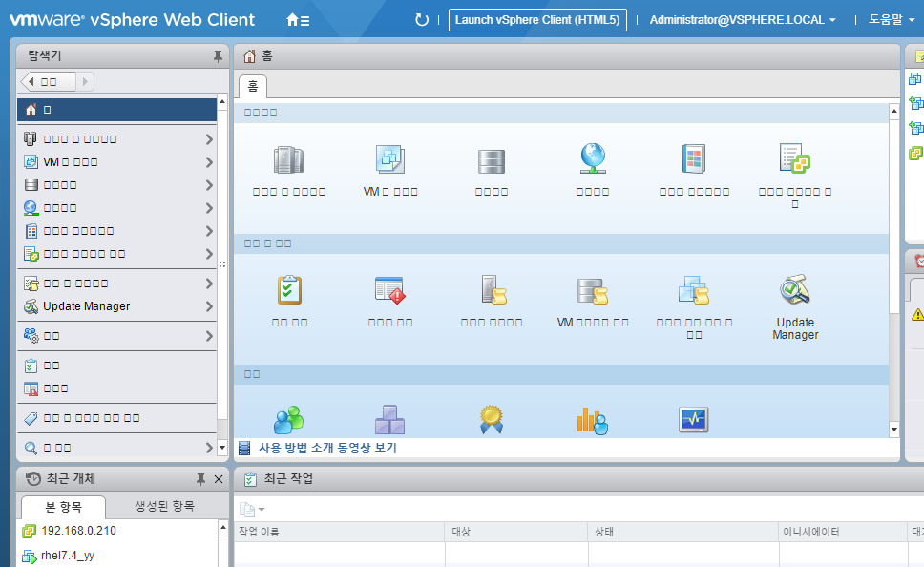Open the bar-chart-with-person icon in Administration section

pyautogui.click(x=592, y=421)
